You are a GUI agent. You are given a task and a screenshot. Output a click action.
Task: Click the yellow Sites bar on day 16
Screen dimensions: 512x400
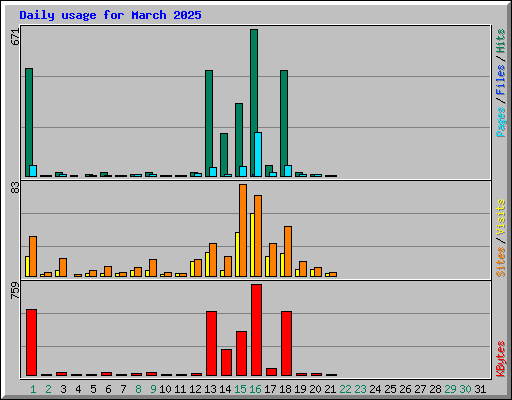coord(252,245)
